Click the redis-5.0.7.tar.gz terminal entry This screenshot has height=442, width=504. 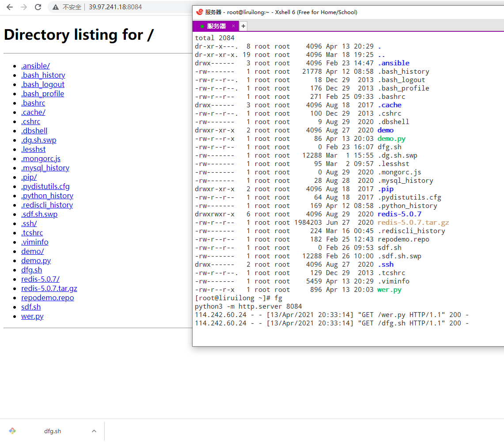click(x=413, y=223)
